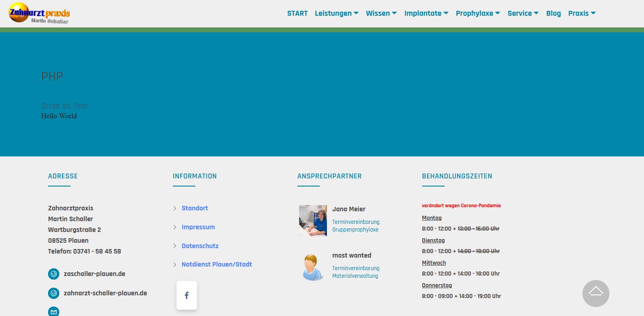
Task: Visit the zaschaller-plauen.de link
Action: (94, 274)
